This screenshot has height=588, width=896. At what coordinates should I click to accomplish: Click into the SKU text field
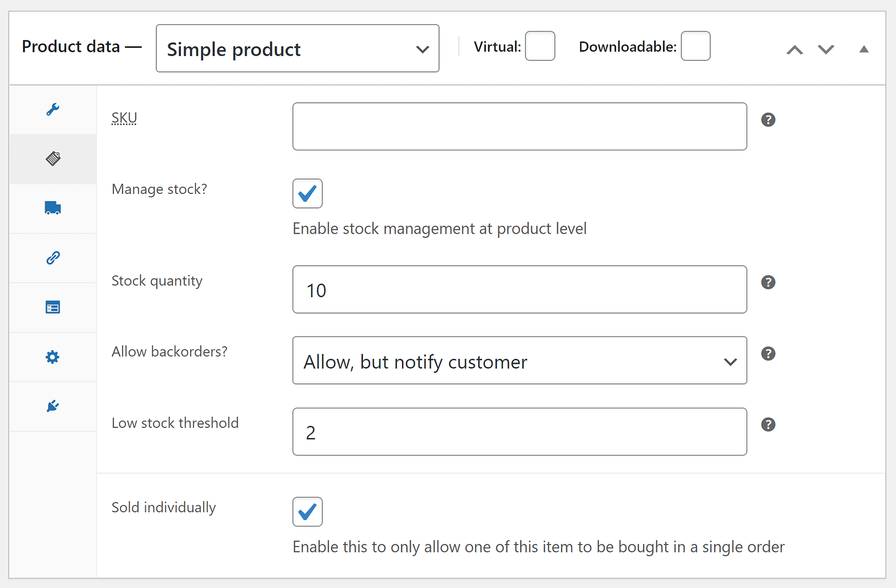519,126
